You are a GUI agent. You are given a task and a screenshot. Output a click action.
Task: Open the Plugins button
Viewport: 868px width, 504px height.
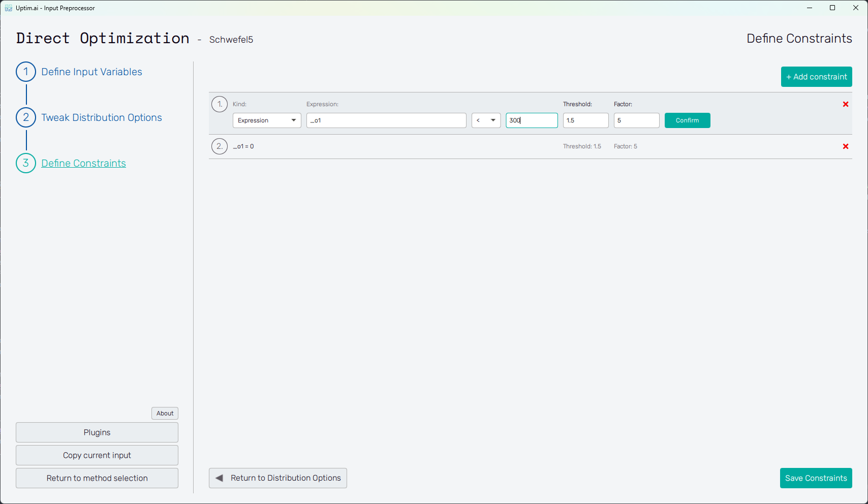click(97, 432)
